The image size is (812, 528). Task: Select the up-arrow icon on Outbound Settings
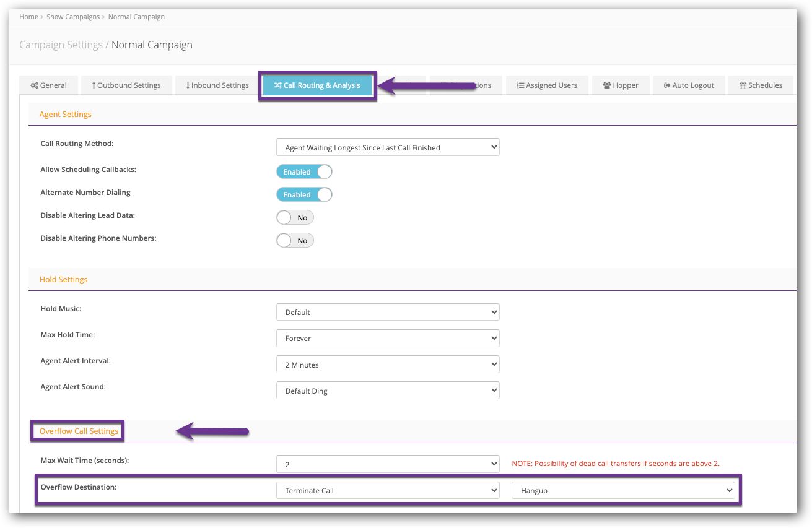[93, 85]
